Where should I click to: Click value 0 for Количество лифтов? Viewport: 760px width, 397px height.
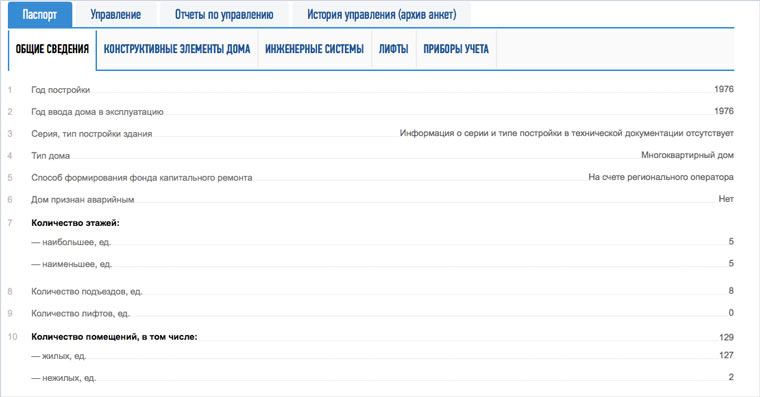pyautogui.click(x=731, y=313)
